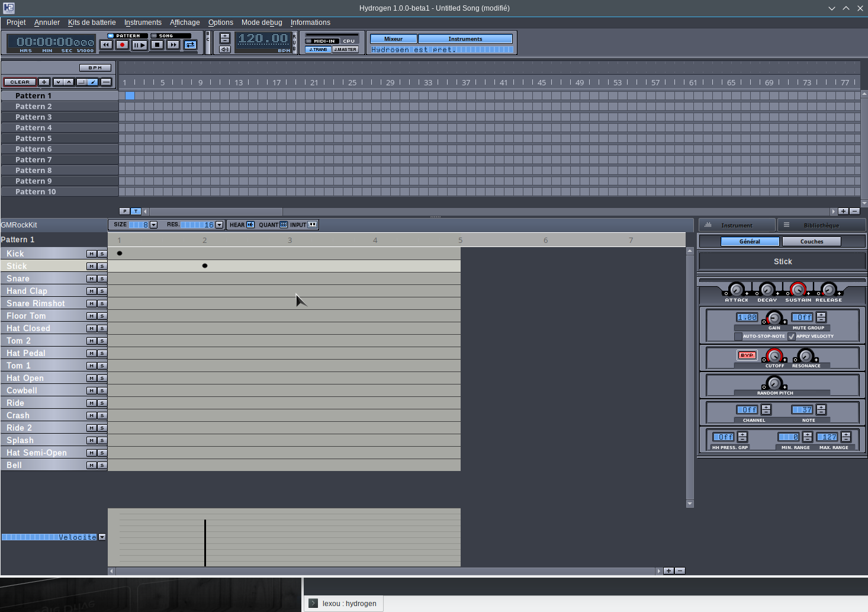Open RES. resolution dropdown
This screenshot has width=868, height=612.
220,225
